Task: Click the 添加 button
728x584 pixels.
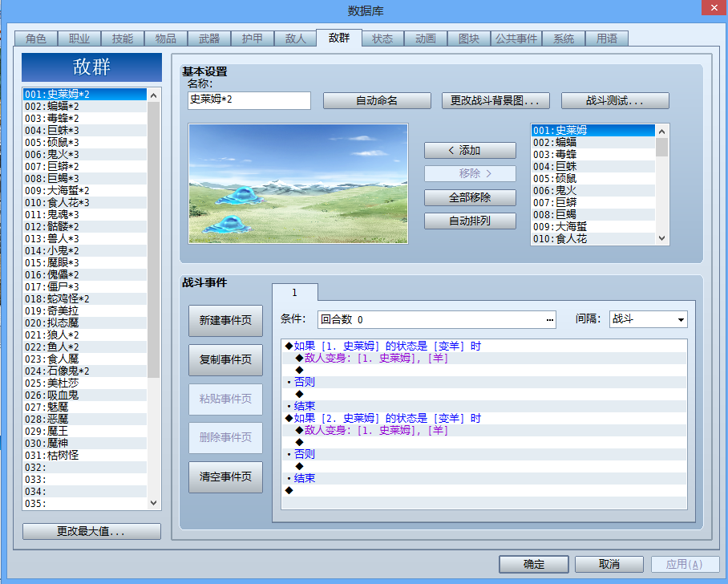Action: coord(470,151)
